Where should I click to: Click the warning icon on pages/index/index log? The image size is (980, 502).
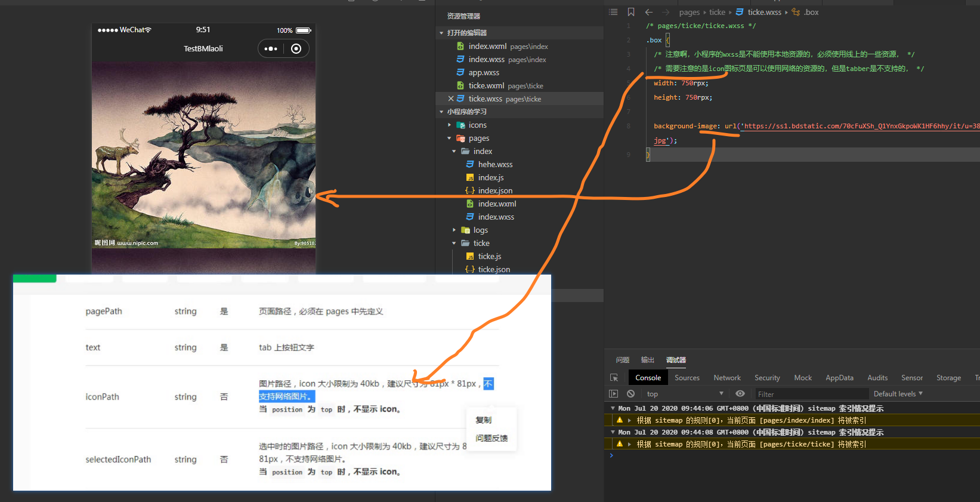(x=620, y=420)
